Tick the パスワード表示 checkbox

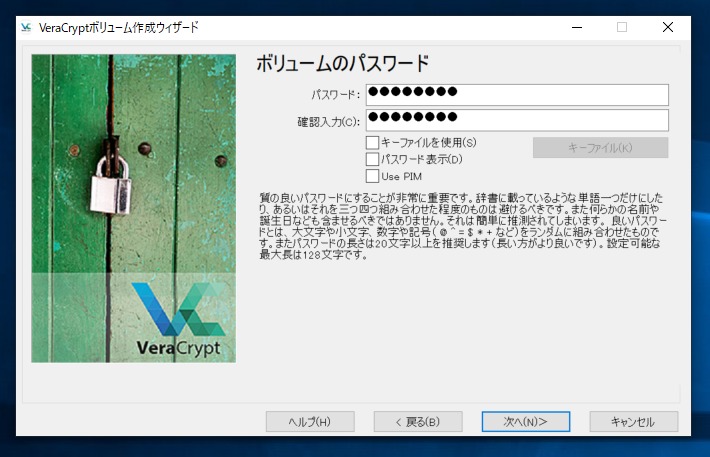[373, 159]
